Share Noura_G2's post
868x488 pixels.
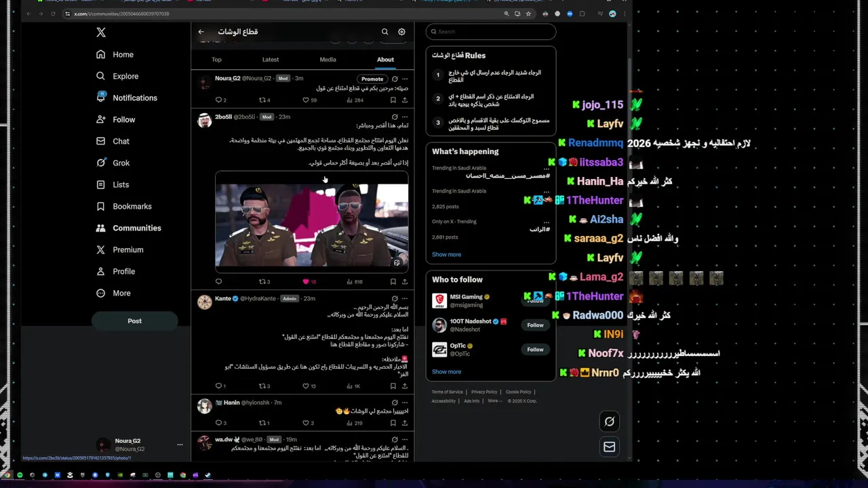pos(405,100)
